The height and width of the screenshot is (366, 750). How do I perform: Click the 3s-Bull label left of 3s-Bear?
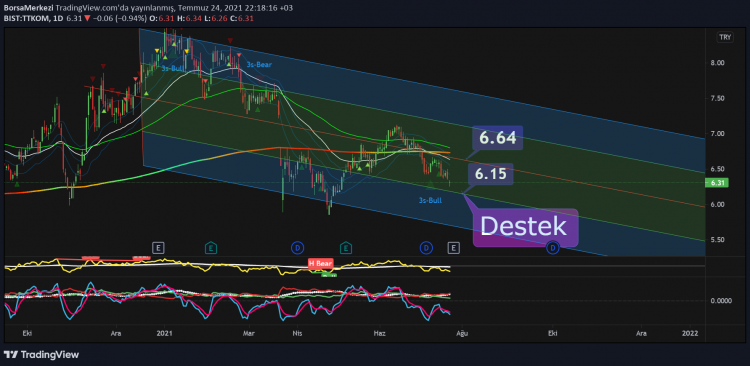tap(173, 68)
